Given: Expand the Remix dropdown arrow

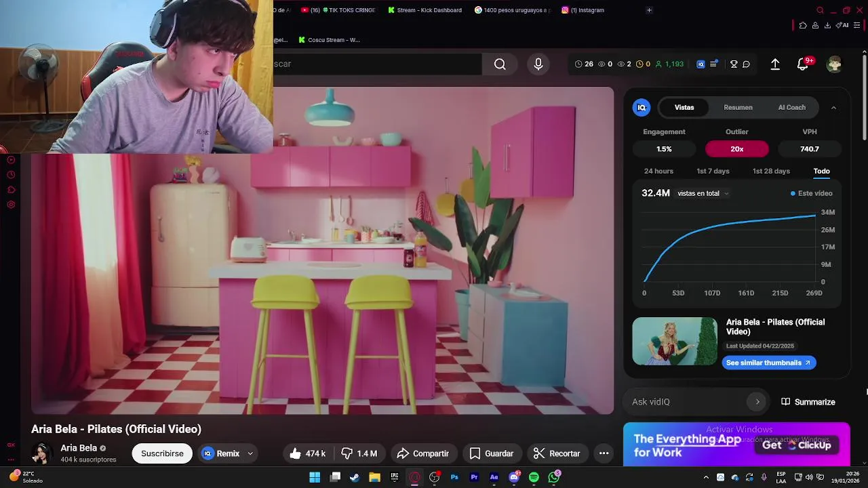Looking at the screenshot, I should 250,453.
